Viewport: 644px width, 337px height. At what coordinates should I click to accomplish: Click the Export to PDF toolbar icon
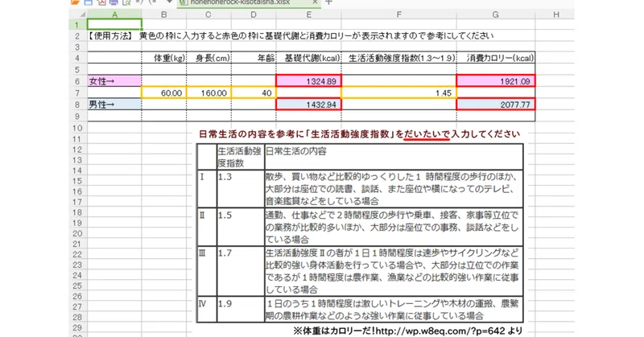tap(101, 2)
